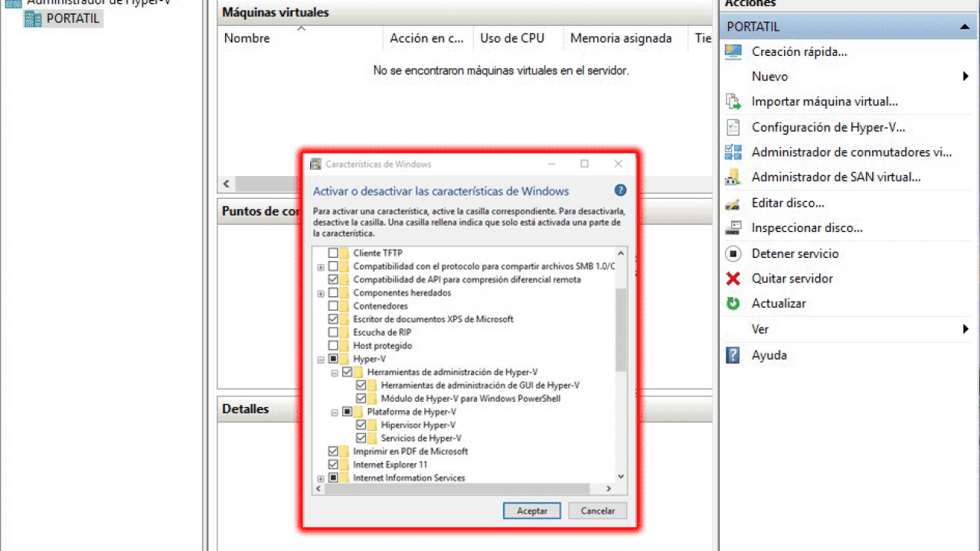Click the Detener servicio stop icon
The width and height of the screenshot is (980, 551).
coord(733,253)
